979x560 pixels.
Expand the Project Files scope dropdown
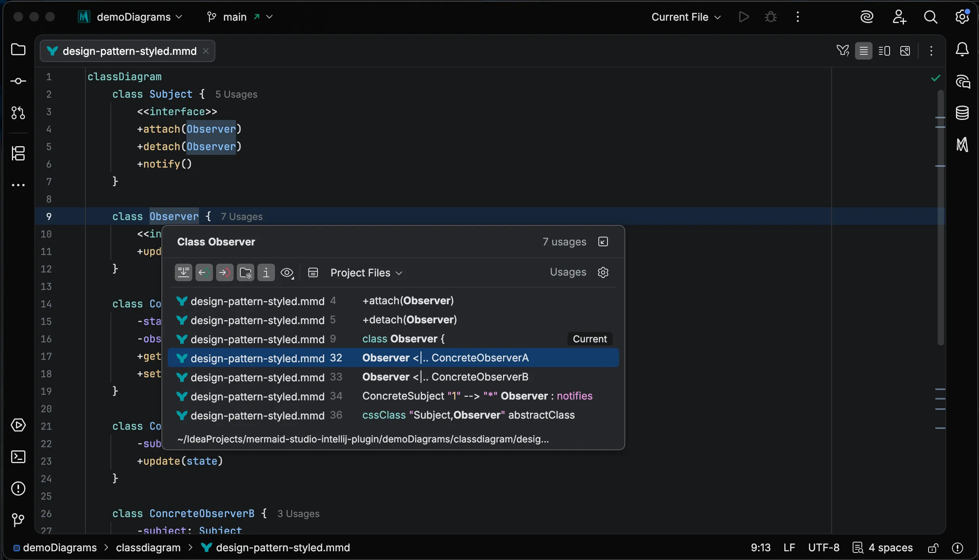click(366, 273)
